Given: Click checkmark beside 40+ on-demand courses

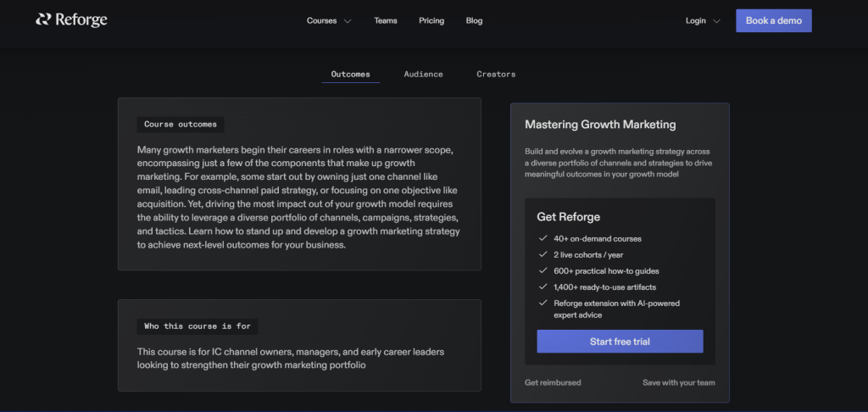Looking at the screenshot, I should [x=542, y=239].
